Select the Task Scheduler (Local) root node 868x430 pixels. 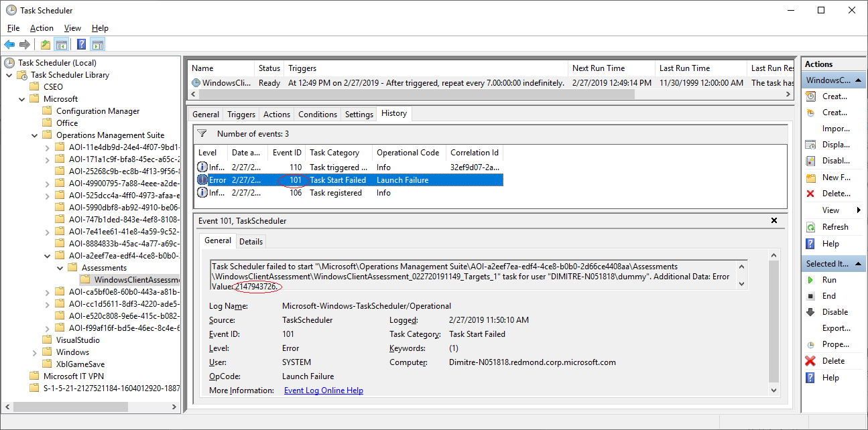tap(57, 63)
